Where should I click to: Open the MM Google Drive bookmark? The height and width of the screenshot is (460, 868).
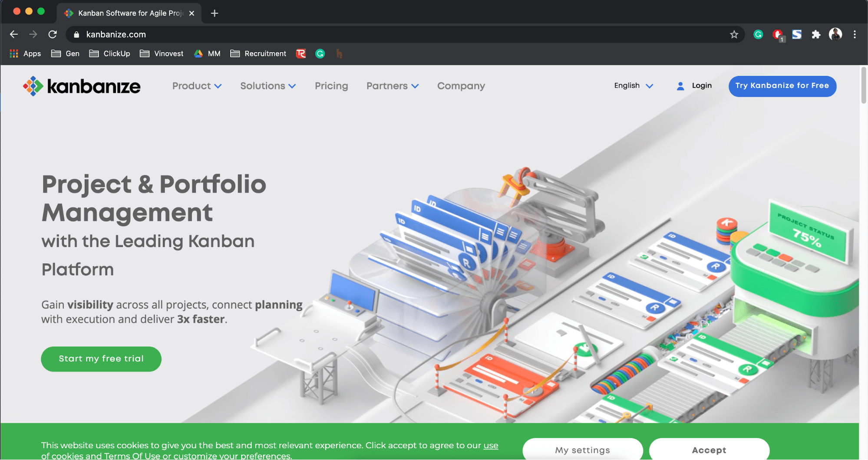(x=207, y=53)
